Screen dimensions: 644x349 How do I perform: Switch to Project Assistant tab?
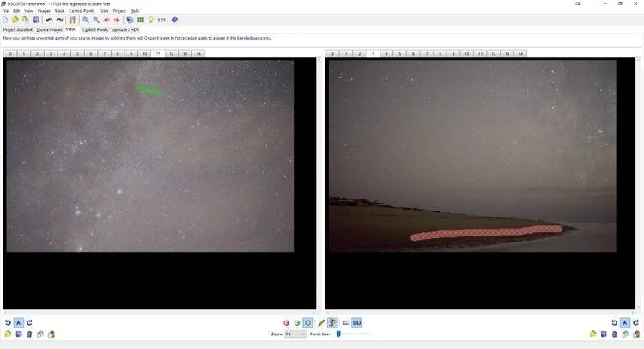18,29
